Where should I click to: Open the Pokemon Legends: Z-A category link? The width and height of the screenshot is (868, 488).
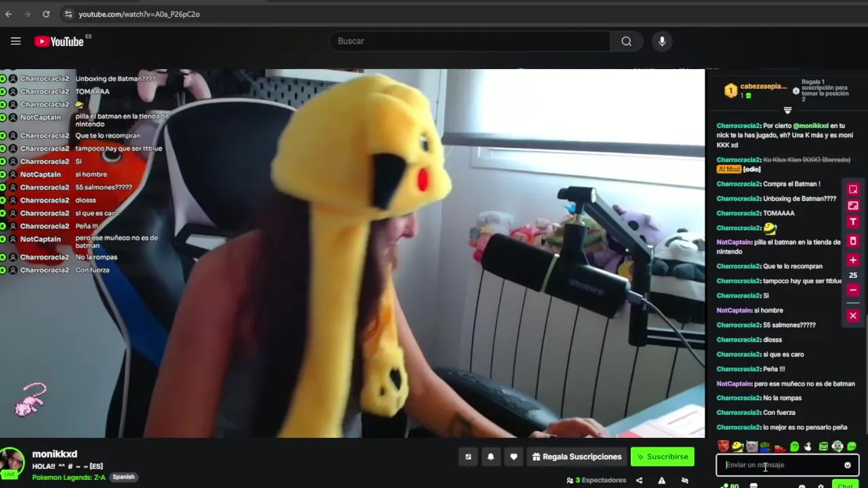click(68, 477)
